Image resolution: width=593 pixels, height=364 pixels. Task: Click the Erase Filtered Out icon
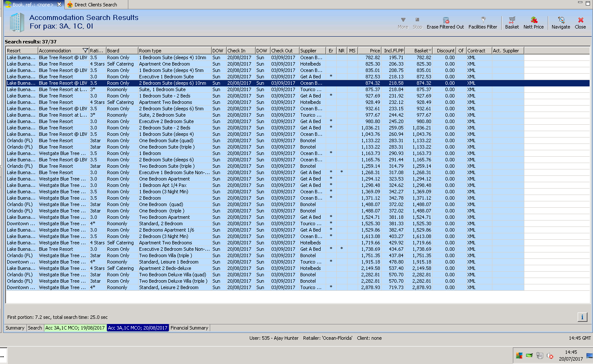445,20
